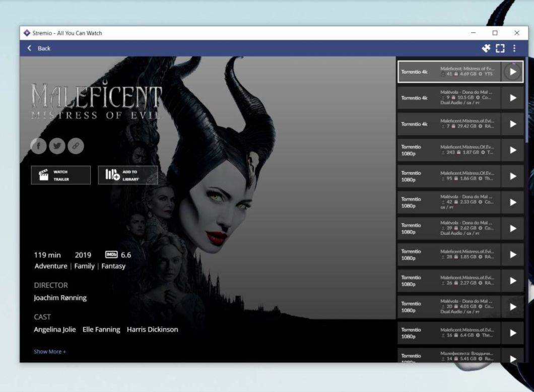This screenshot has width=534, height=392.
Task: Select the Fantasy genre link
Action: click(113, 266)
